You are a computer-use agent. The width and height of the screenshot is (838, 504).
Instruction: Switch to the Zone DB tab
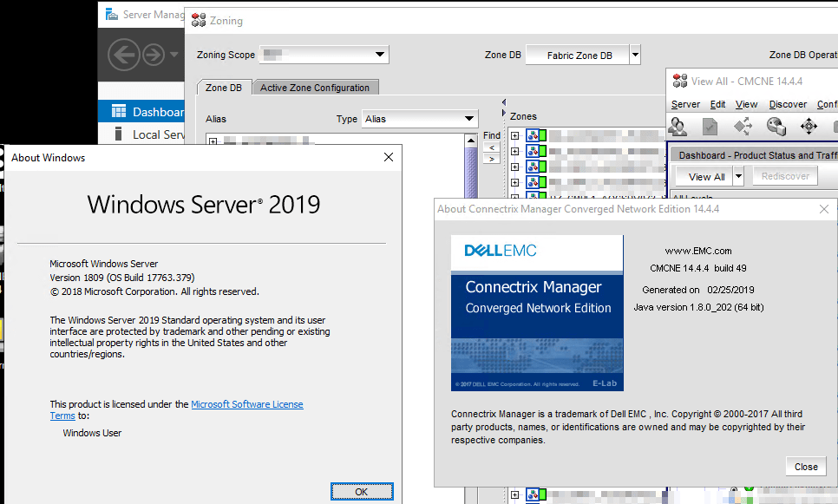click(224, 87)
